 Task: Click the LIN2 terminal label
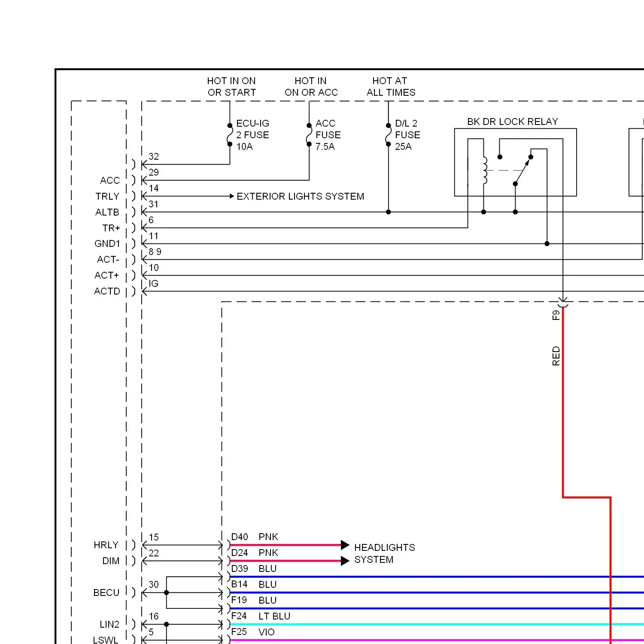(109, 624)
